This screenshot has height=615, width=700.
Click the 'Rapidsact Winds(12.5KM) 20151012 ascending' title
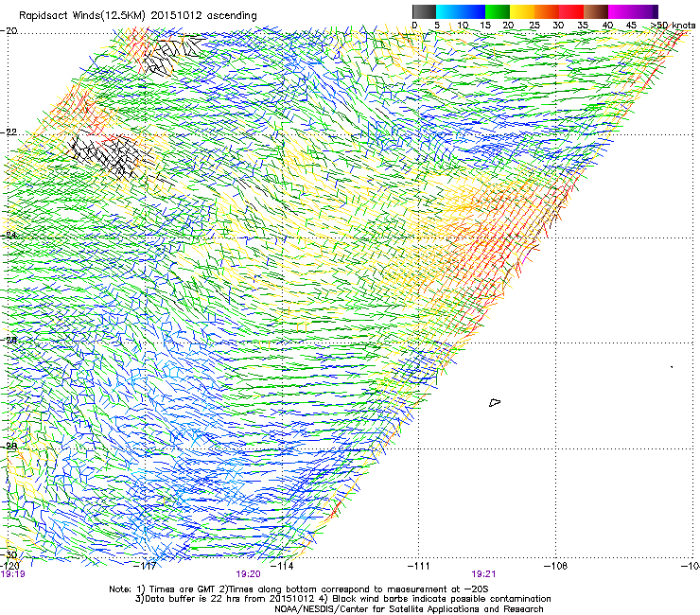point(138,16)
